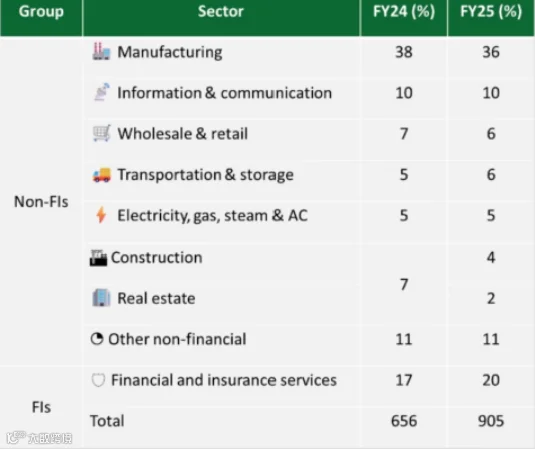Click the Transportation & storage truck icon

101,175
